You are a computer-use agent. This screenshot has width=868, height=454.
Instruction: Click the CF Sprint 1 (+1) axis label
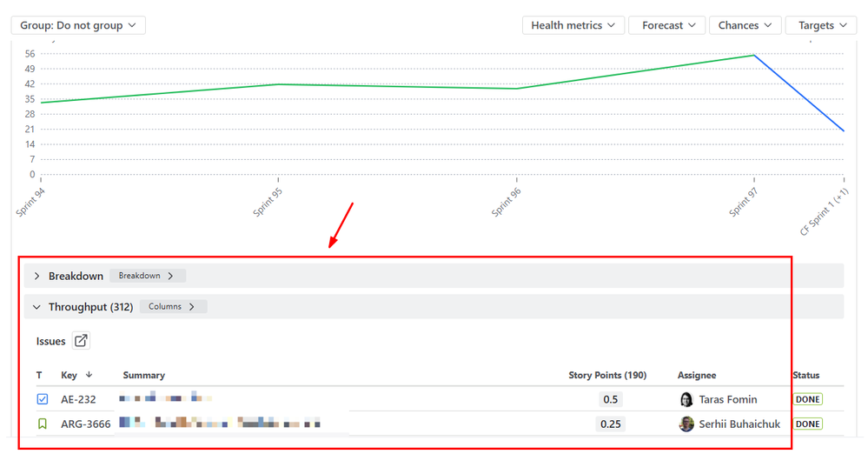coord(824,211)
